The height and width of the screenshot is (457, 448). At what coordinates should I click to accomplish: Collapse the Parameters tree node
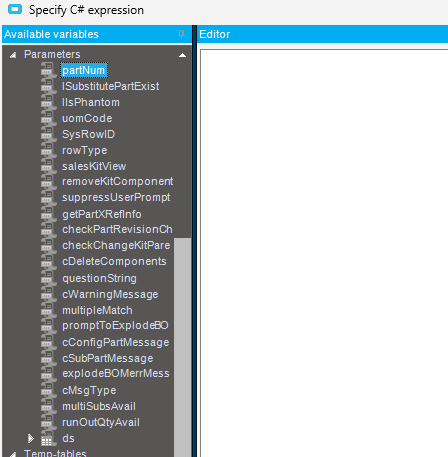[x=13, y=55]
